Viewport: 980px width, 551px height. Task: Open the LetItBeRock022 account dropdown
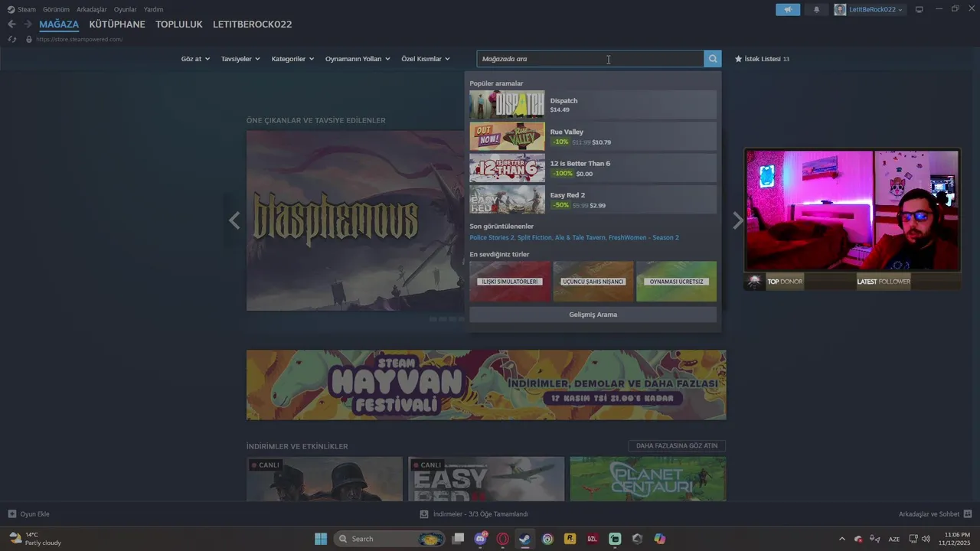(869, 9)
